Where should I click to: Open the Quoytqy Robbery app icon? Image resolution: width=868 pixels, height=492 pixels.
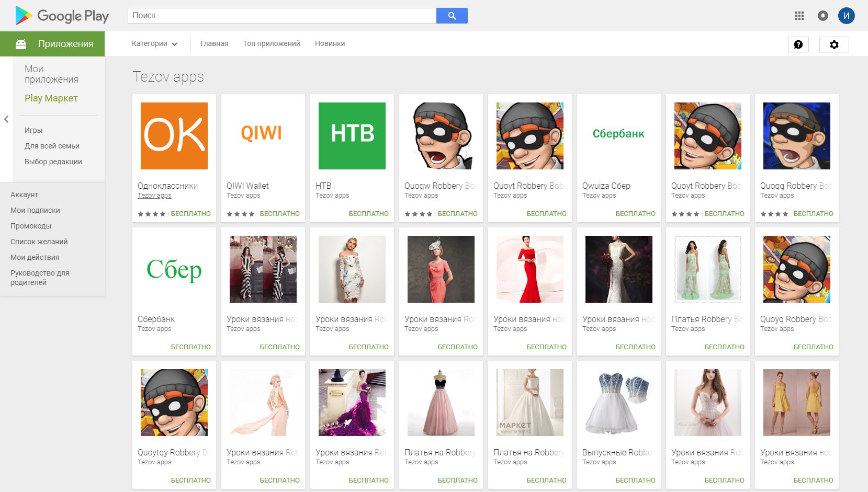point(174,403)
